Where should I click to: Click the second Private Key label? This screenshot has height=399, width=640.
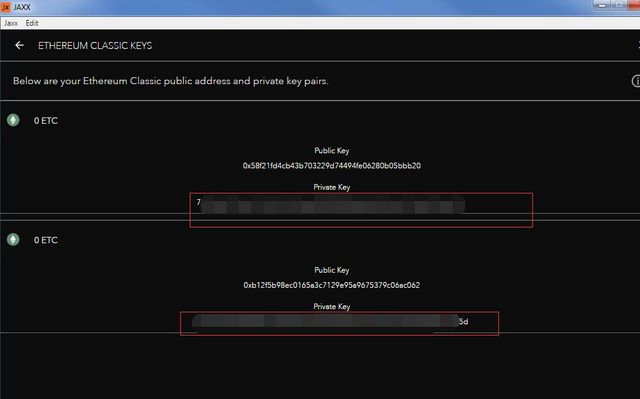coord(331,306)
